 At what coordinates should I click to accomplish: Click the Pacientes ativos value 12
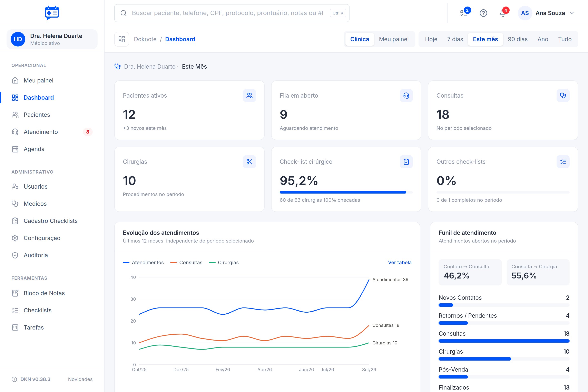pos(129,115)
